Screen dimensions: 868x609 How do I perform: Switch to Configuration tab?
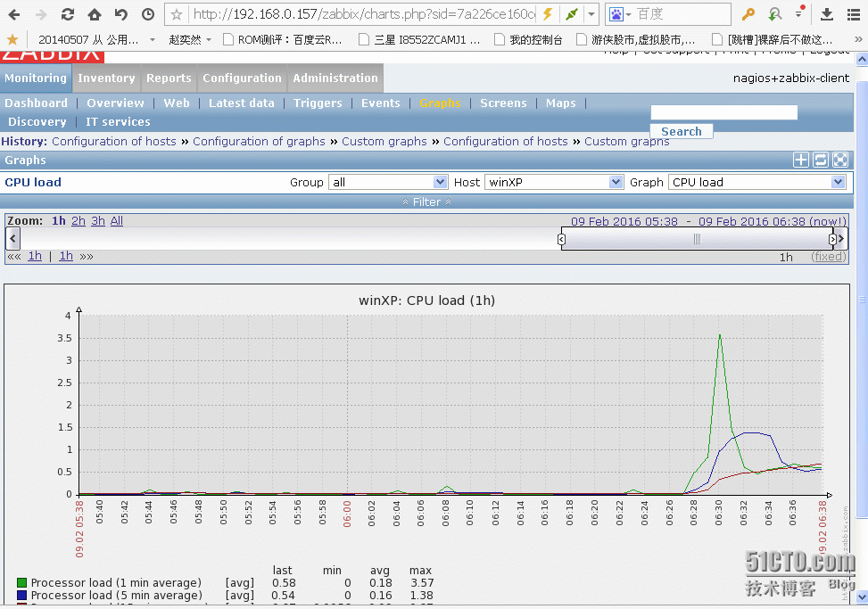click(x=242, y=78)
